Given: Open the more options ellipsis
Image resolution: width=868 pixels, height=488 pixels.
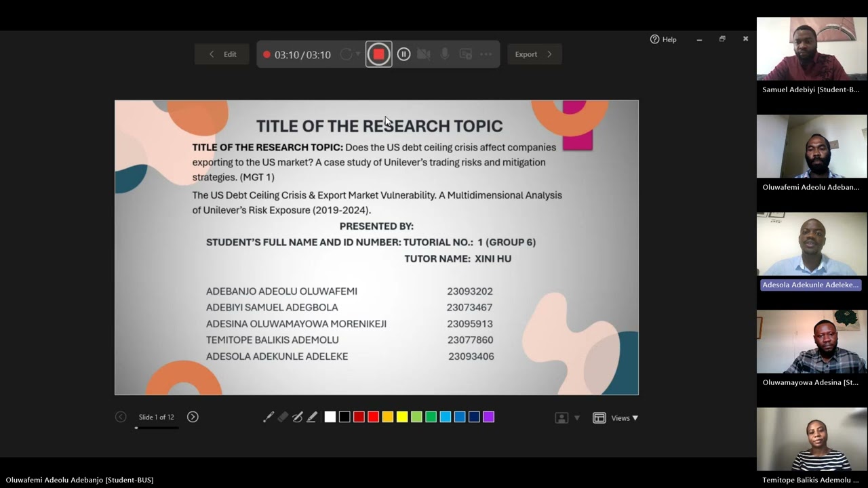Looking at the screenshot, I should tap(486, 54).
